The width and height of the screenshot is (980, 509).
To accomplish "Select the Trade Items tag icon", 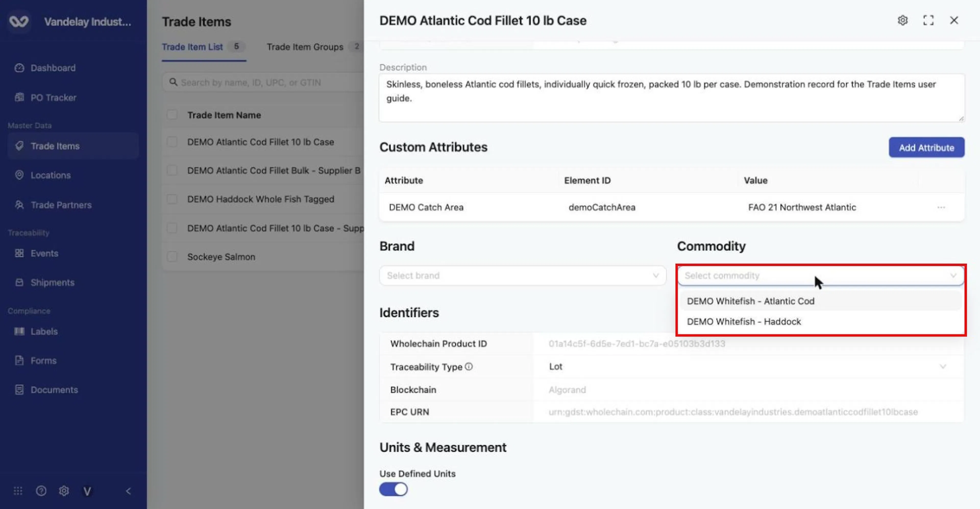I will [19, 146].
